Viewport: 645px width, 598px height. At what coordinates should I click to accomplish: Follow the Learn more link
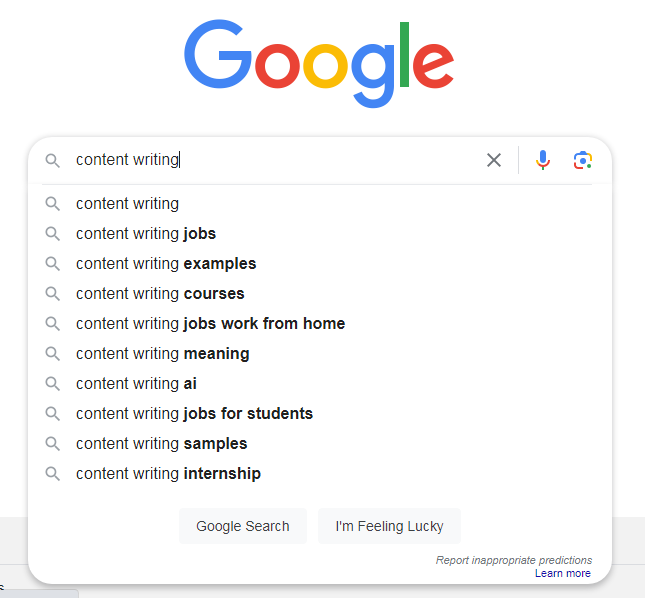coord(563,573)
